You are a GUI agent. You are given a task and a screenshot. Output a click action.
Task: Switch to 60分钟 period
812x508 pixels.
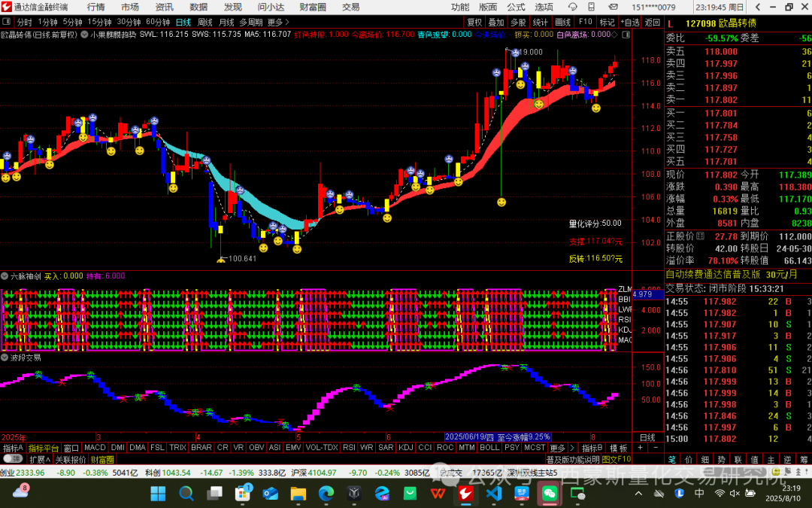click(158, 23)
